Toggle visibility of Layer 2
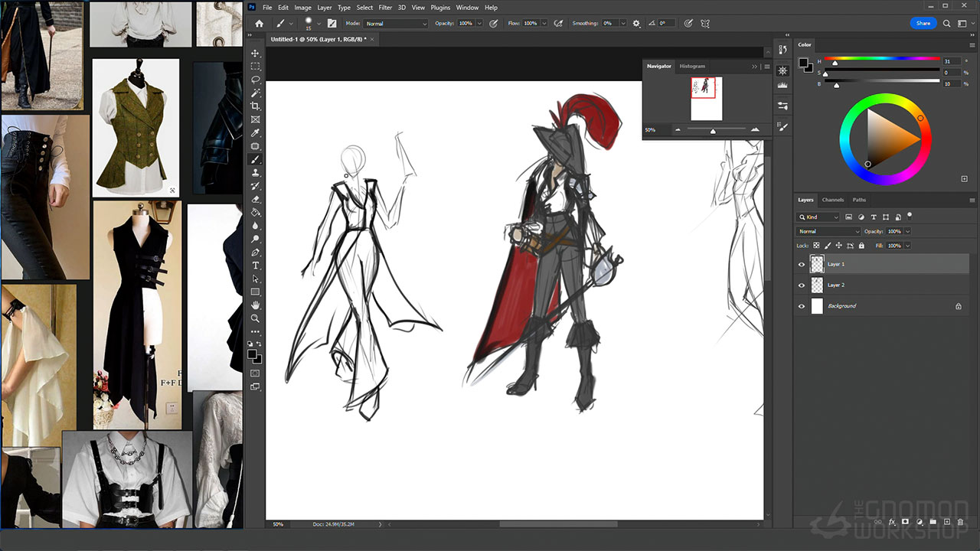Viewport: 980px width, 551px height. click(802, 285)
